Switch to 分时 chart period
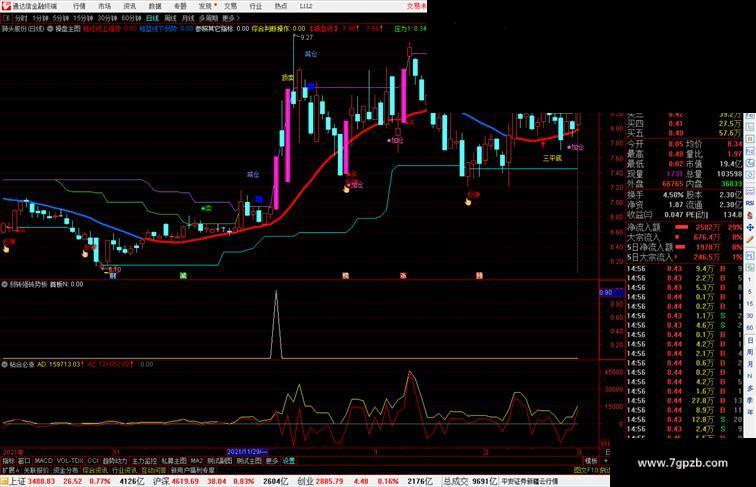This screenshot has height=487, width=756. point(21,18)
